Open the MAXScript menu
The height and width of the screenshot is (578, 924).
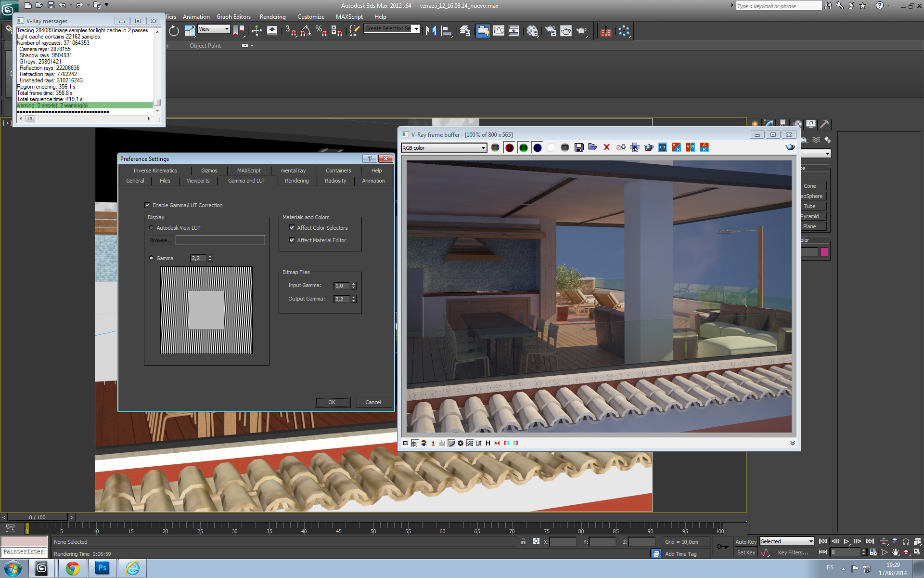(349, 17)
